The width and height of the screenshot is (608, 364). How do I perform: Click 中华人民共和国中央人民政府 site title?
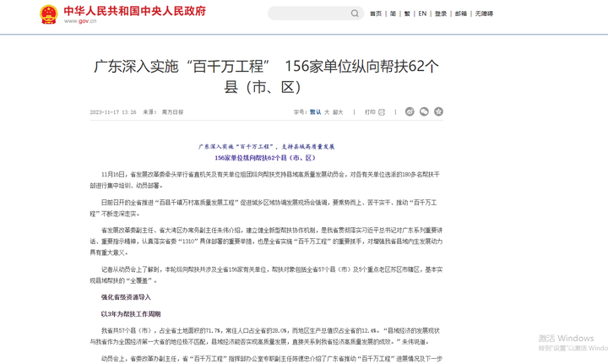coord(134,11)
